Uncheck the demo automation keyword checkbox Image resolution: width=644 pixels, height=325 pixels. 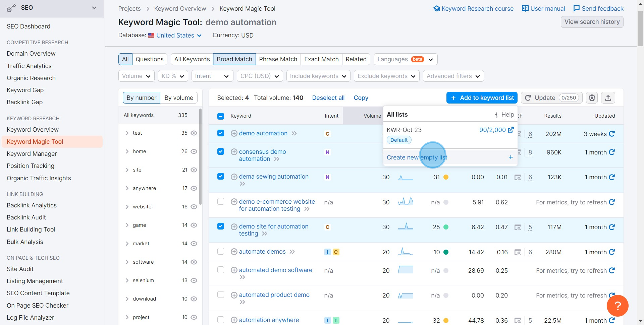(x=220, y=133)
